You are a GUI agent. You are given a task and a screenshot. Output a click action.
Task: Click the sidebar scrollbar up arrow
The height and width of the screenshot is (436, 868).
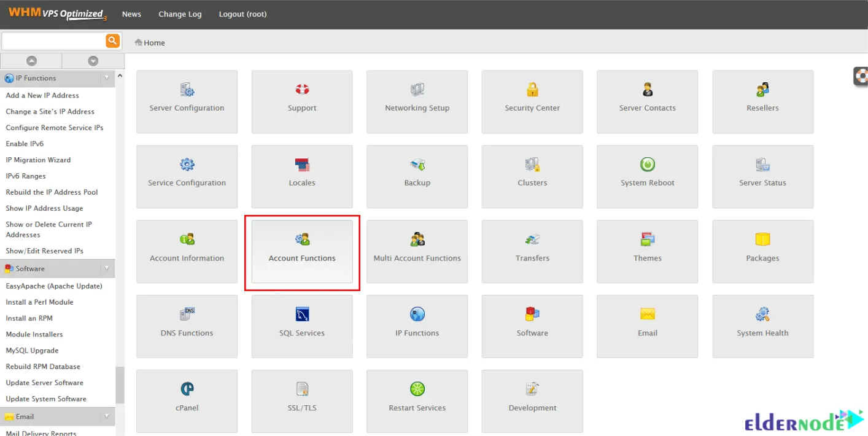pos(120,76)
